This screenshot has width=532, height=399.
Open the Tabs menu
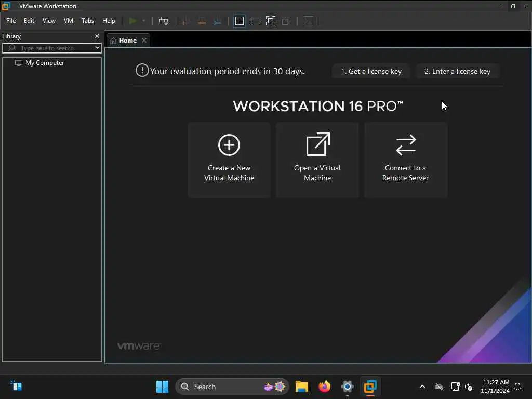(87, 21)
